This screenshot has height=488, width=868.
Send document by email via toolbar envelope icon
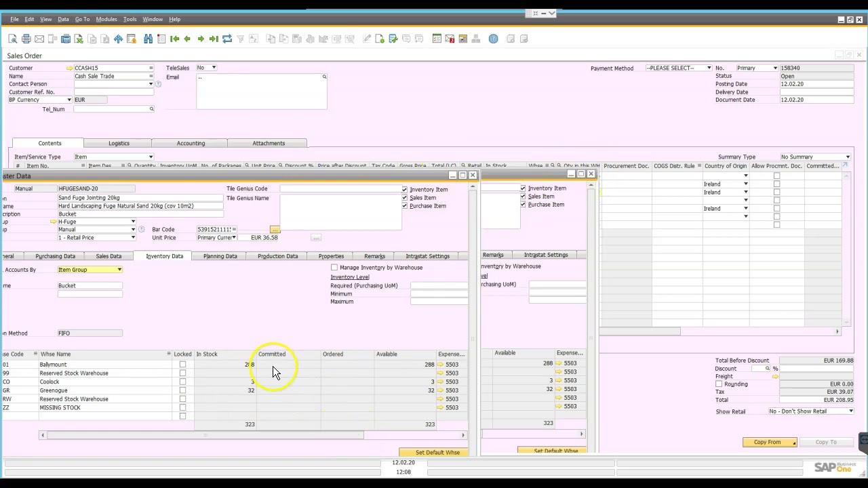pyautogui.click(x=39, y=39)
